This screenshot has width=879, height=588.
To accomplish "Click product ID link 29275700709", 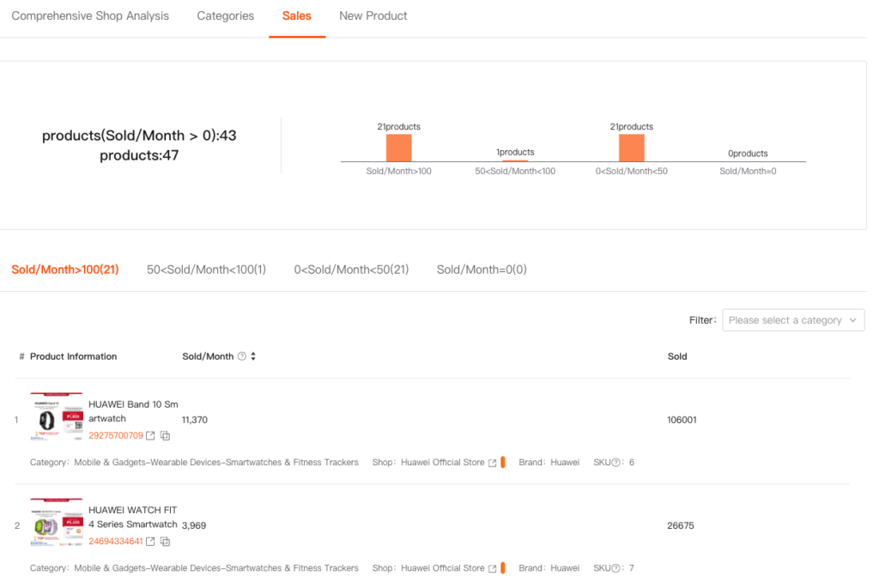I will pos(116,436).
